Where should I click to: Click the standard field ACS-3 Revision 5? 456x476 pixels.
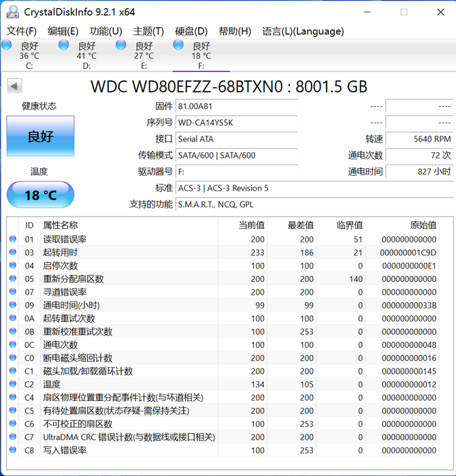click(314, 188)
